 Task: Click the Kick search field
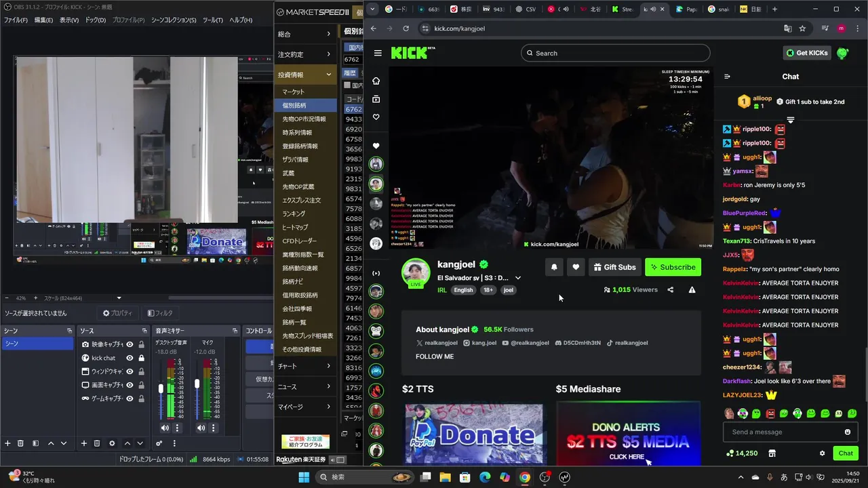point(616,53)
